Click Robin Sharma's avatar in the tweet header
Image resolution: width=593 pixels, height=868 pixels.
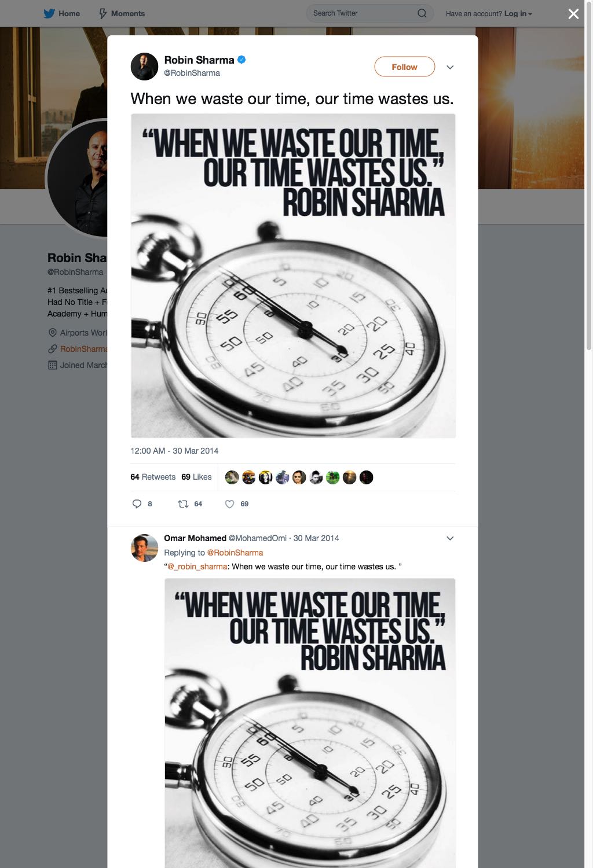144,67
